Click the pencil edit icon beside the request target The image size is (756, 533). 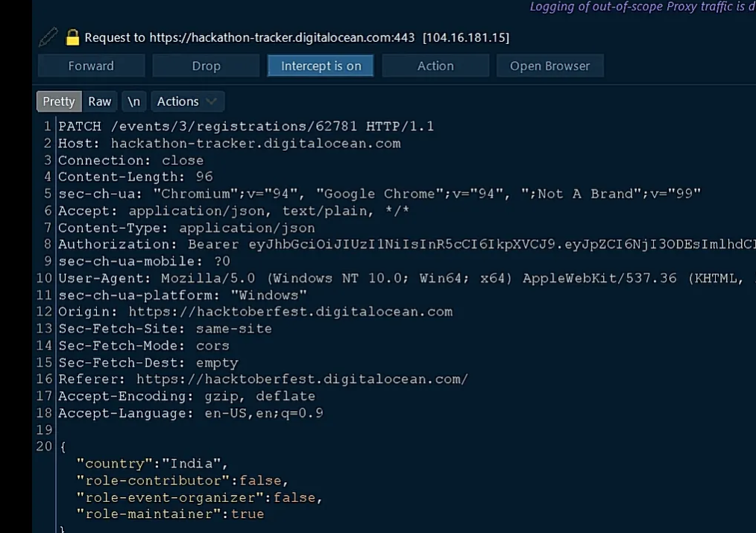pyautogui.click(x=48, y=37)
